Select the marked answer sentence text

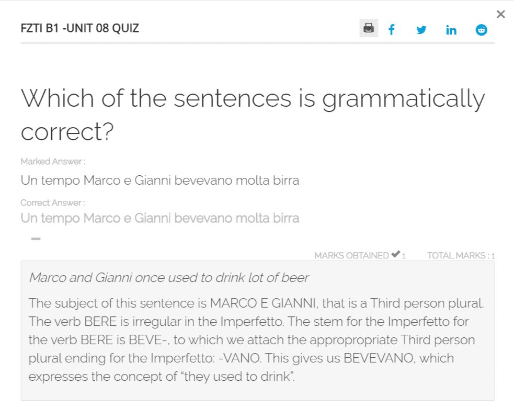click(160, 180)
